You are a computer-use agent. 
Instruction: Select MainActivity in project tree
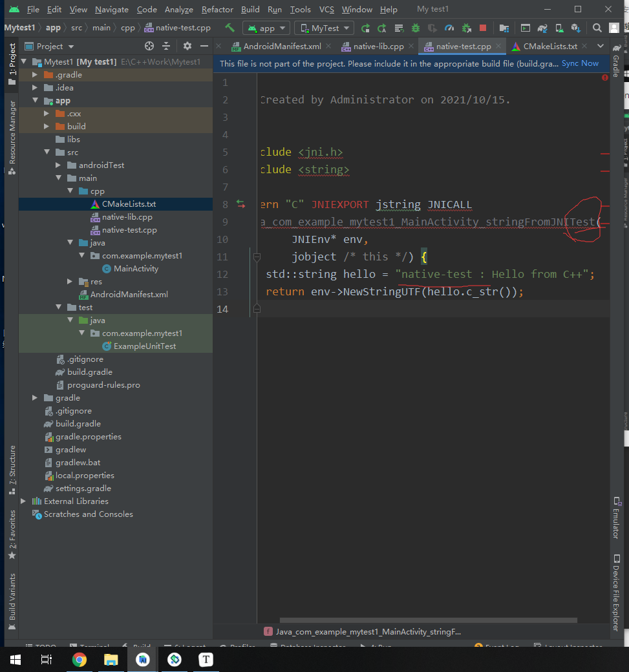[136, 269]
